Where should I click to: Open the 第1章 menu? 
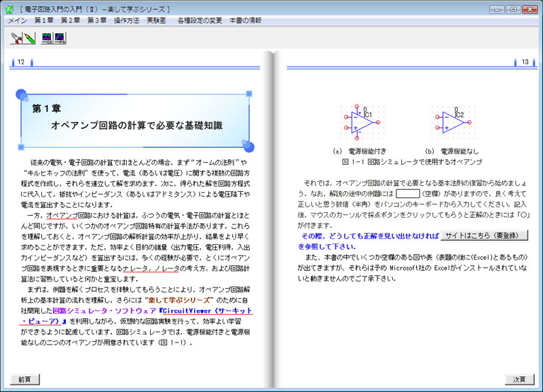[x=44, y=20]
